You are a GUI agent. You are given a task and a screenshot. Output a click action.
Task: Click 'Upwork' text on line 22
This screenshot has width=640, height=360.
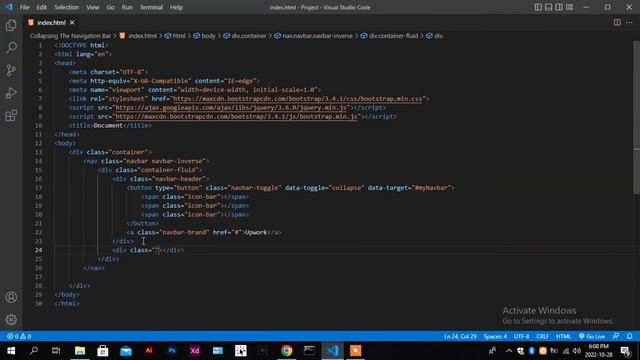pyautogui.click(x=256, y=233)
